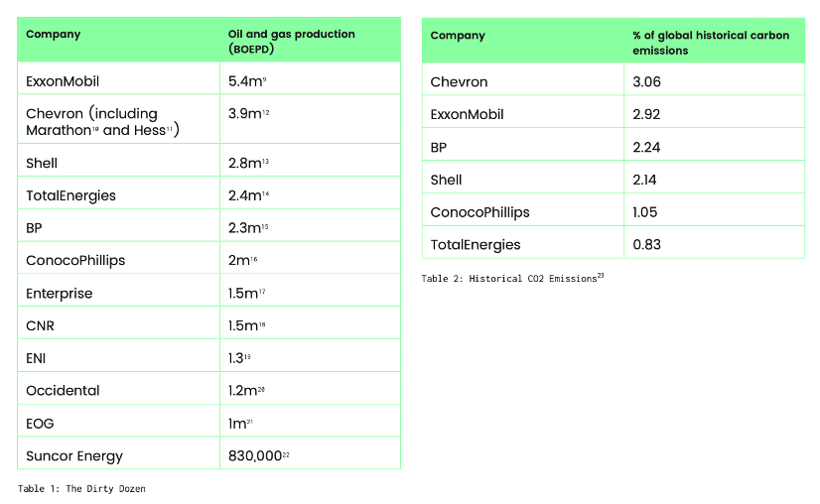Click the 3.06 emissions value for Chevron
Viewport: 820px width, 504px height.
point(646,81)
